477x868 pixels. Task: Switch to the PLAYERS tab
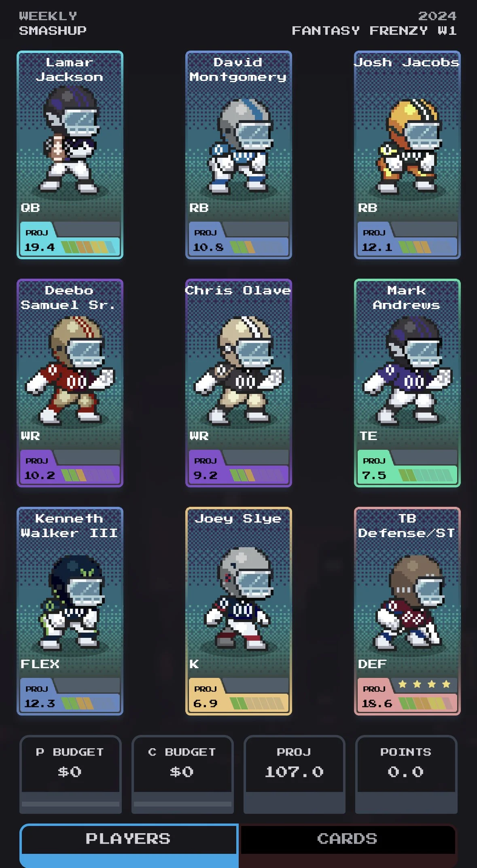129,845
